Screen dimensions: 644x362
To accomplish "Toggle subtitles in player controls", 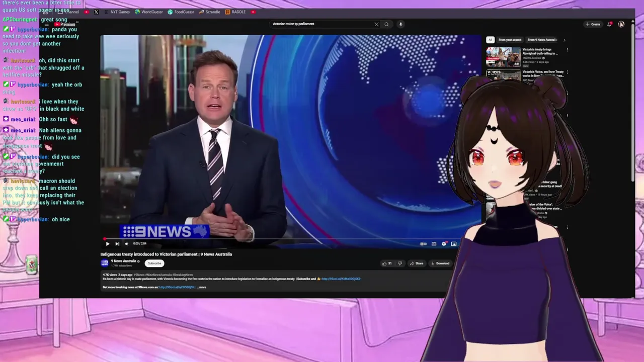I will coord(434,244).
